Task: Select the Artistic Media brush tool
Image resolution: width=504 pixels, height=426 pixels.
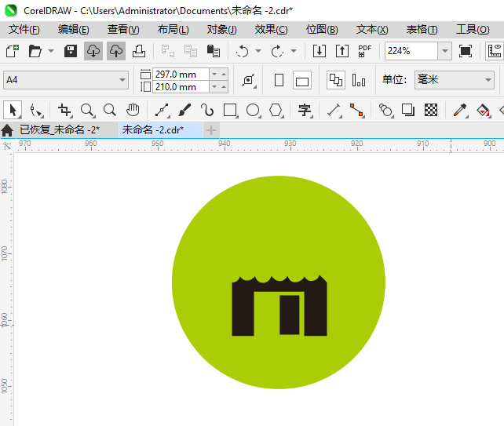Action: pyautogui.click(x=184, y=110)
